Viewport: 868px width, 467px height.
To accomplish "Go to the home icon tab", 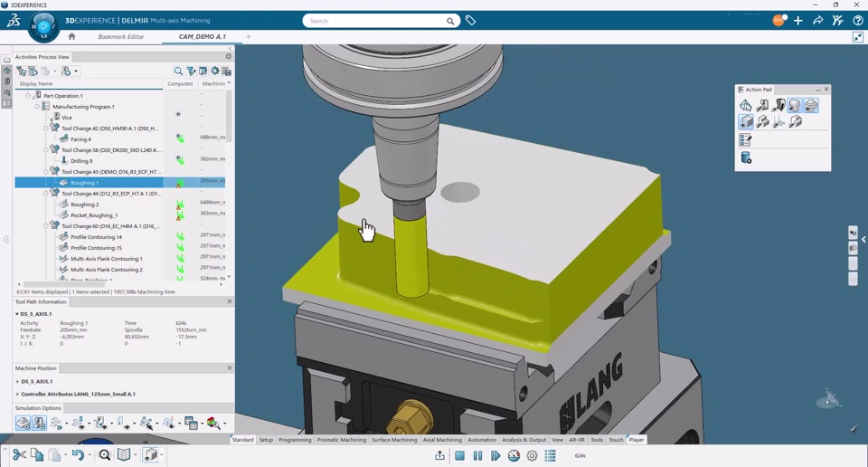I will tap(71, 36).
